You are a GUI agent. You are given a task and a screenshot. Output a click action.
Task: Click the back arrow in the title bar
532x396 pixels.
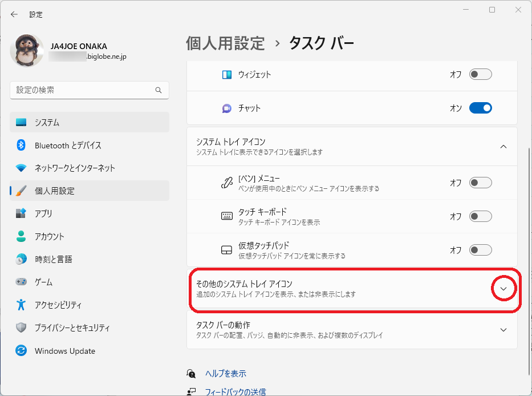tap(14, 14)
